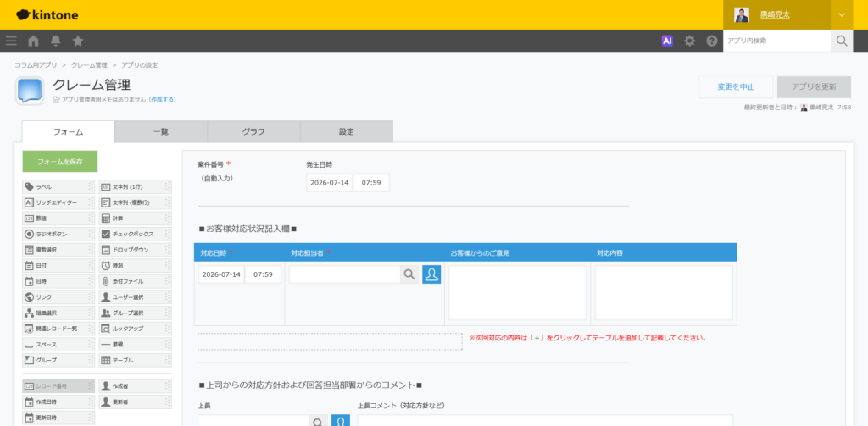Open the 黒崎亮太 user profile link
The image size is (868, 426).
[x=775, y=15]
